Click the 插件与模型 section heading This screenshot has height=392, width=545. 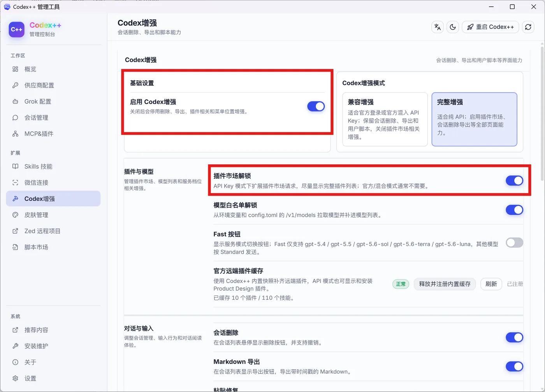(139, 172)
